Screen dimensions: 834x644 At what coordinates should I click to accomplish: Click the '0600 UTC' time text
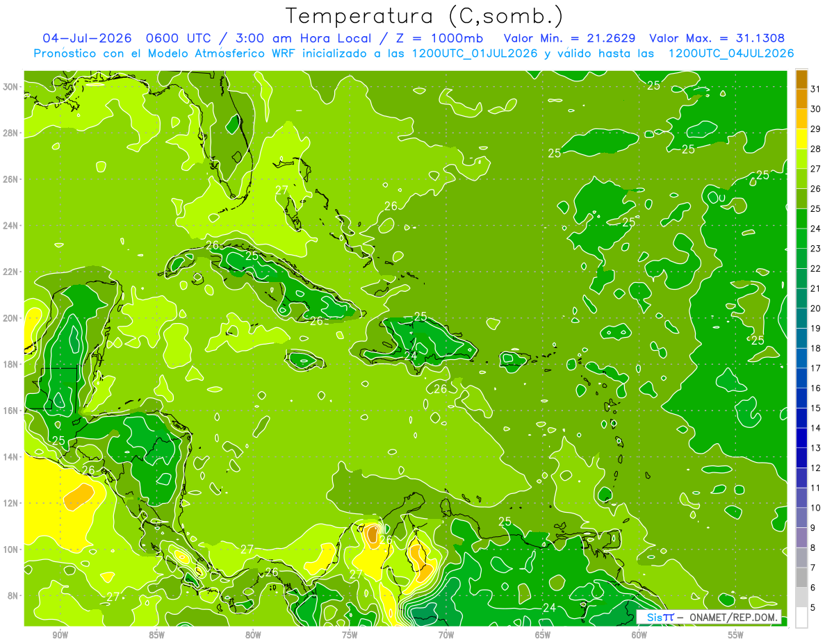(x=179, y=38)
